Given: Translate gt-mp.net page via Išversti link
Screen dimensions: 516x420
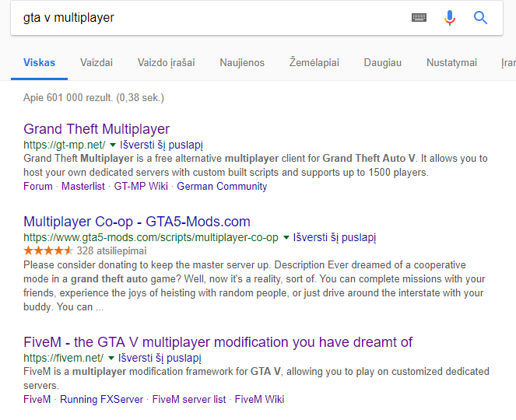Looking at the screenshot, I should pyautogui.click(x=161, y=145).
